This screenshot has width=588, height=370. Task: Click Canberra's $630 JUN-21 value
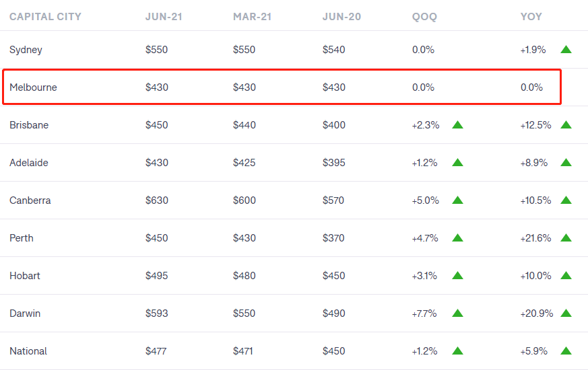[157, 200]
